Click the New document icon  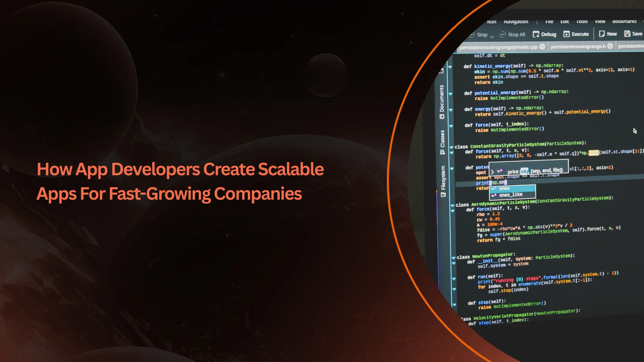602,34
